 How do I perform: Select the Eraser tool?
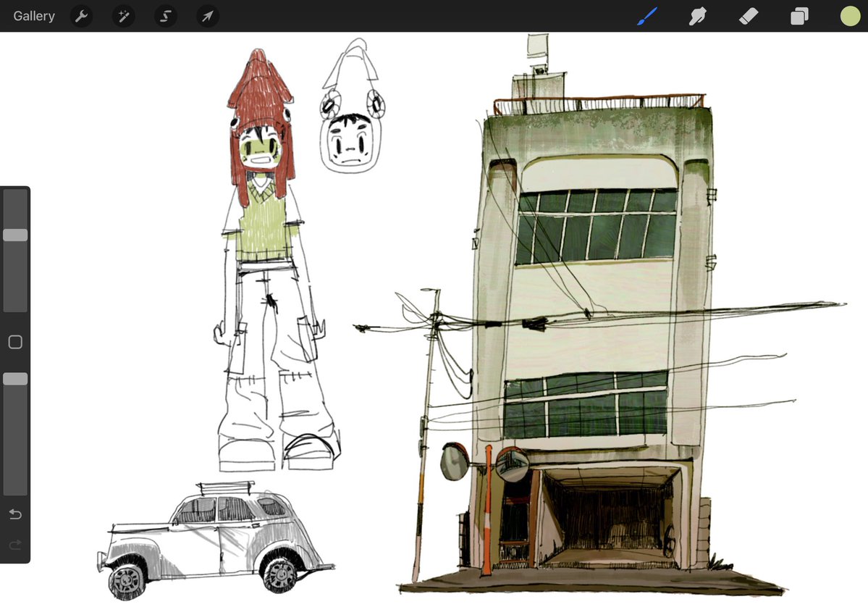(749, 16)
